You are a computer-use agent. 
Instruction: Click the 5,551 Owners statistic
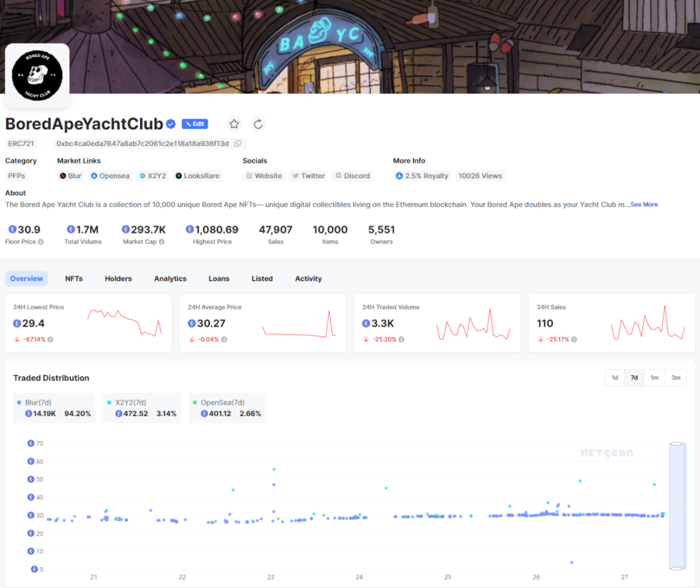pos(381,235)
